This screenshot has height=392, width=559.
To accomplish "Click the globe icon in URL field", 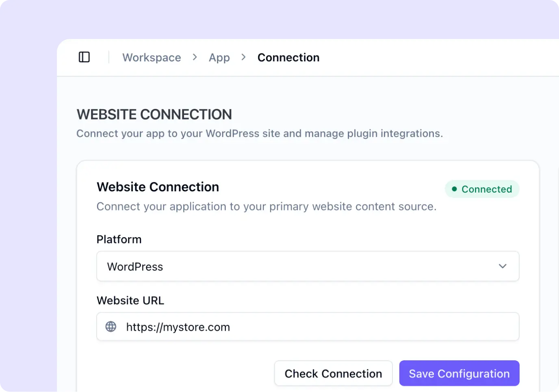I will [111, 327].
